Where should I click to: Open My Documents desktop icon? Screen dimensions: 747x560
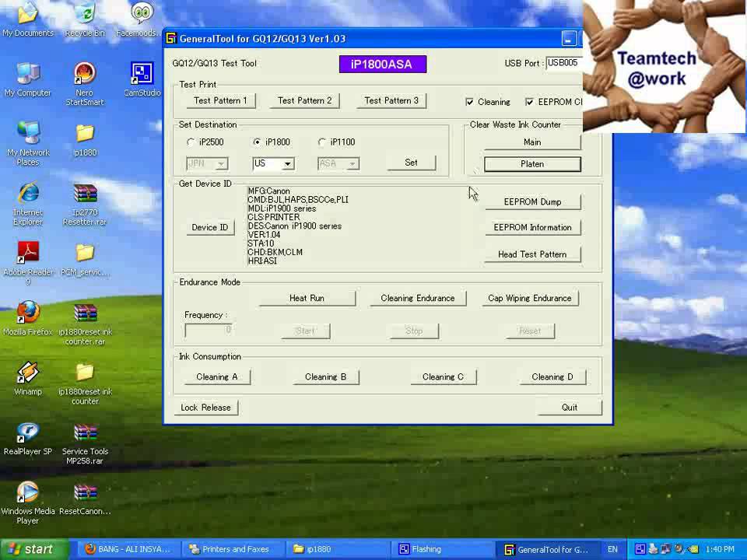[x=28, y=19]
